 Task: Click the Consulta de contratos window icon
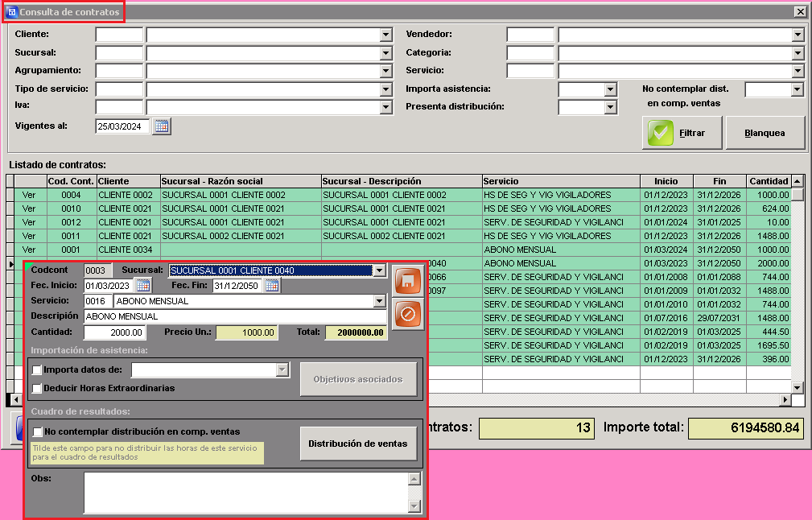coord(11,12)
